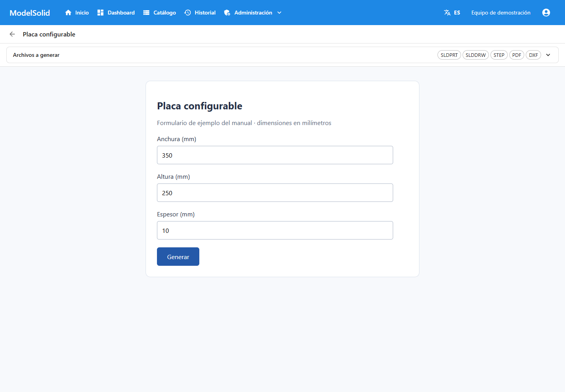Expand the Archivos a generar panel chevron
Viewport: 565px width, 392px height.
[548, 55]
